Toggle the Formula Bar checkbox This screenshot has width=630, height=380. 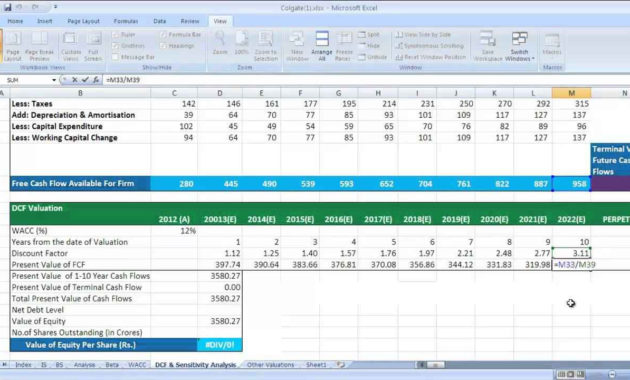[x=180, y=35]
